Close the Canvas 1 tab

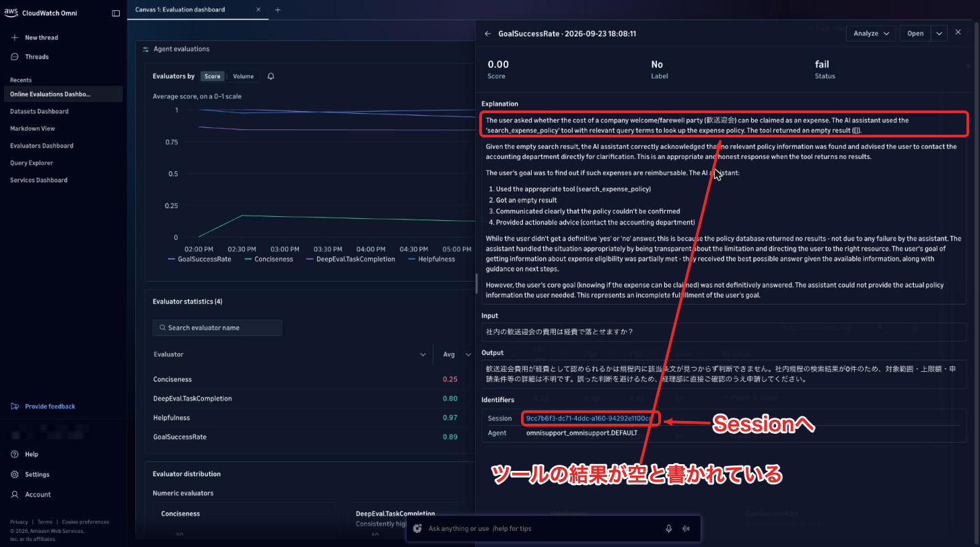click(259, 9)
